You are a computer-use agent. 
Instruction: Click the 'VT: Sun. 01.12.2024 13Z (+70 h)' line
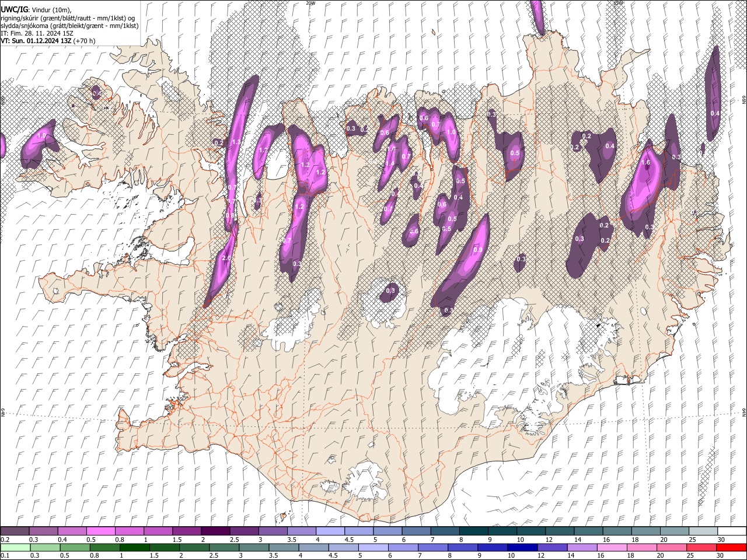tap(48, 41)
